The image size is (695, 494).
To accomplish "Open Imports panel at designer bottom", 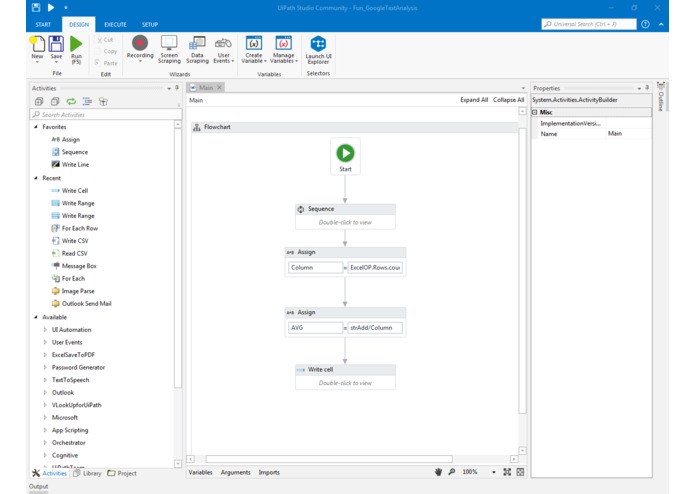I will pos(269,472).
